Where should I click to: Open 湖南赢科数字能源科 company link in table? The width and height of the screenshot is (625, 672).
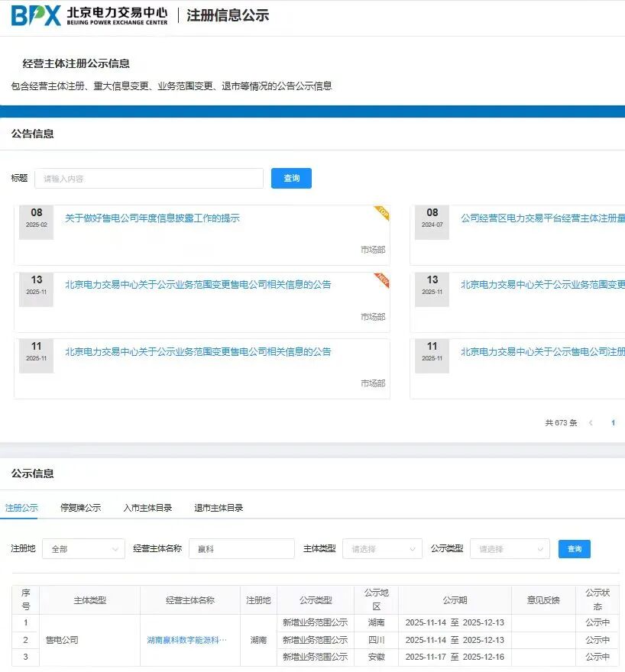[186, 640]
